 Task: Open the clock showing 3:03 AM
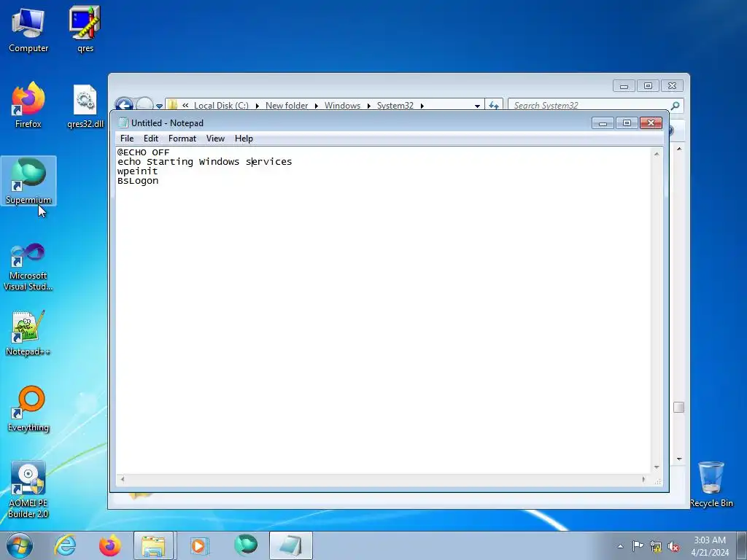point(710,545)
